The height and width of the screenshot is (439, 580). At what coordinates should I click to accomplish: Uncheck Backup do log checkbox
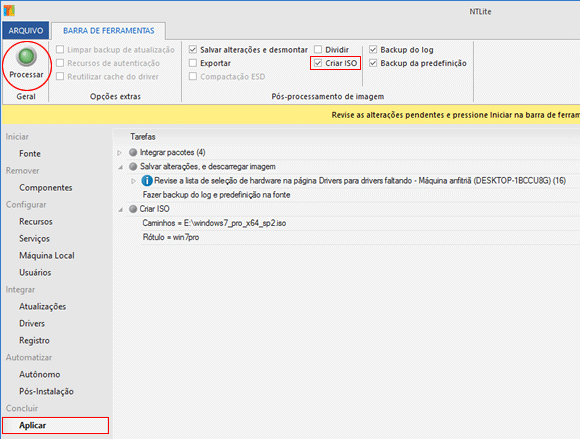373,50
